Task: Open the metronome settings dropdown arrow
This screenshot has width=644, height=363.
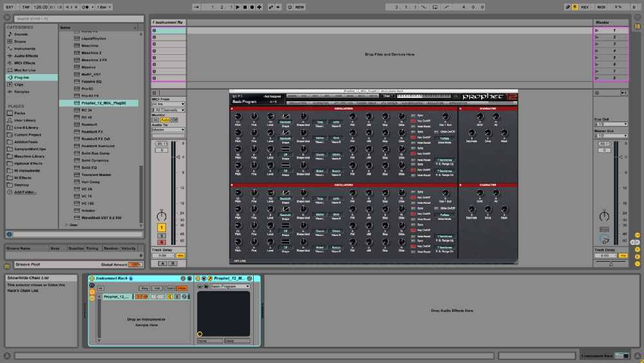Action: coord(92,7)
